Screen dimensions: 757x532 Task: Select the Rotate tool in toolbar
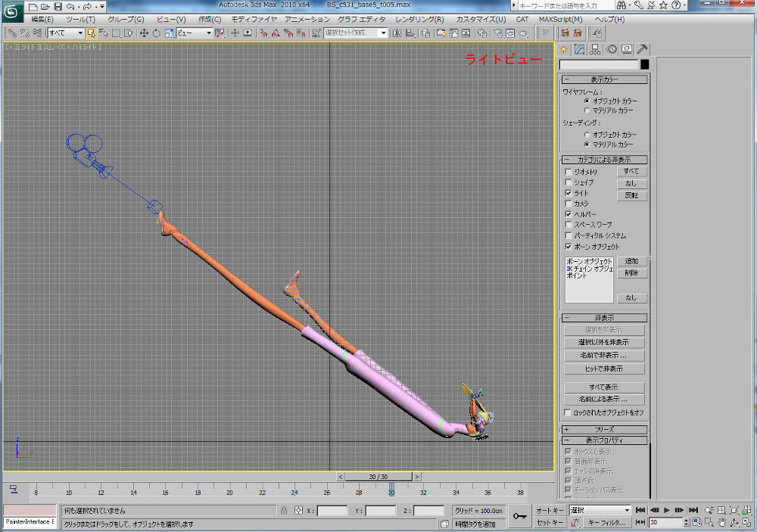pyautogui.click(x=156, y=33)
